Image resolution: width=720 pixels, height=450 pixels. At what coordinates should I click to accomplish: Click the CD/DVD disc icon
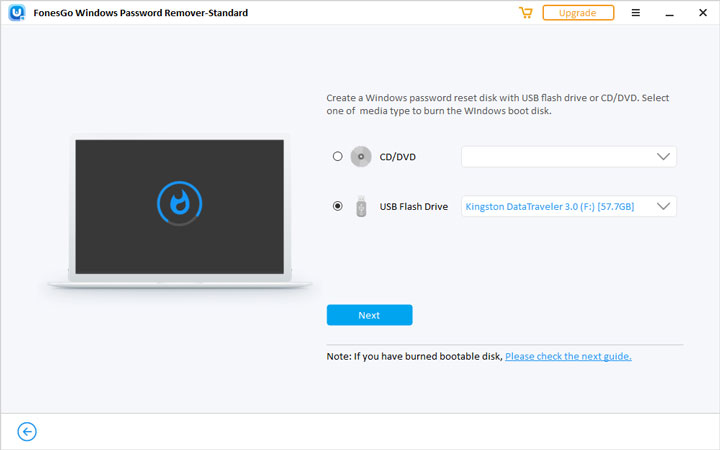pyautogui.click(x=361, y=157)
